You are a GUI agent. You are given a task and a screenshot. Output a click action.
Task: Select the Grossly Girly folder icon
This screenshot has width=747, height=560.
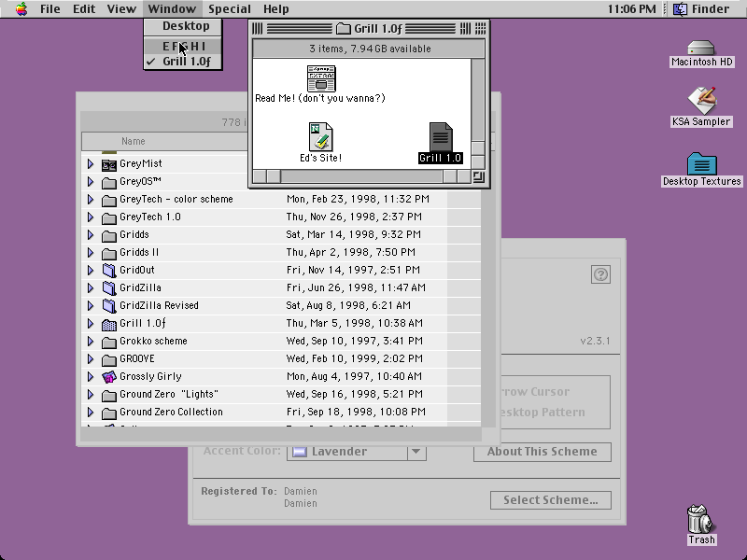[109, 377]
